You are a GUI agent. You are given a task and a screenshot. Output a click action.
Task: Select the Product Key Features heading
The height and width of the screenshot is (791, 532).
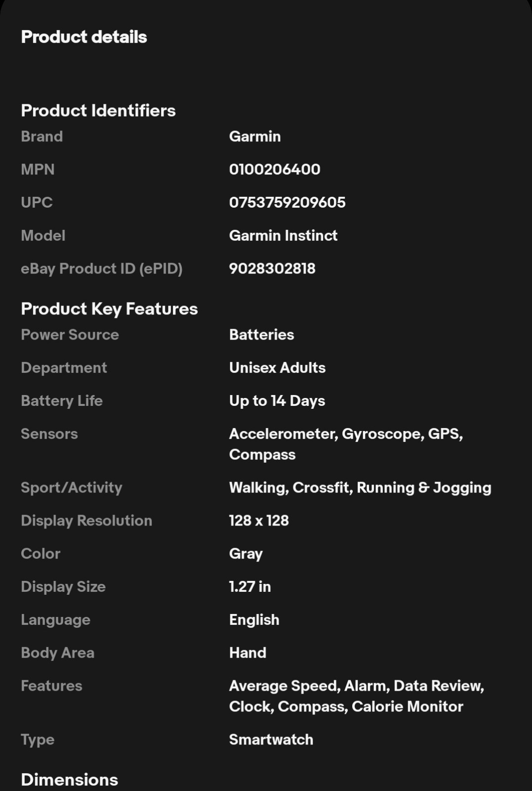pos(109,309)
